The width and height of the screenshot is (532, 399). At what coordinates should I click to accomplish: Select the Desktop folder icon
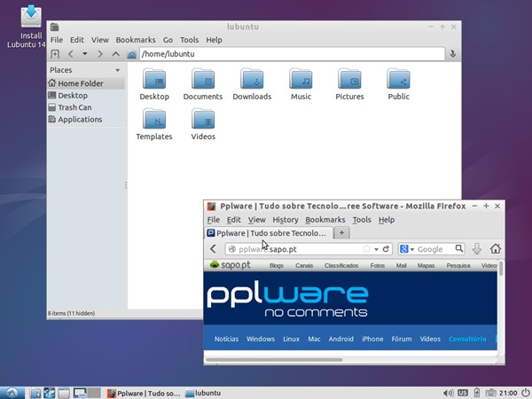(x=154, y=84)
